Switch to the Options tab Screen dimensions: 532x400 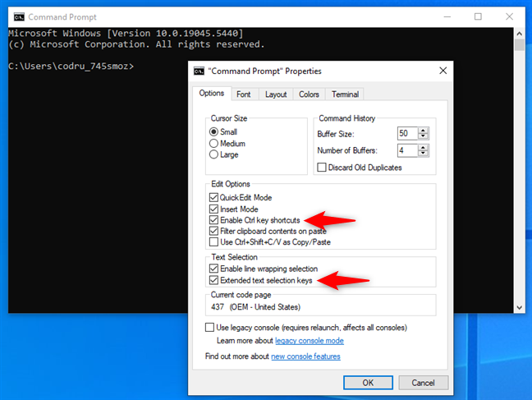click(212, 94)
